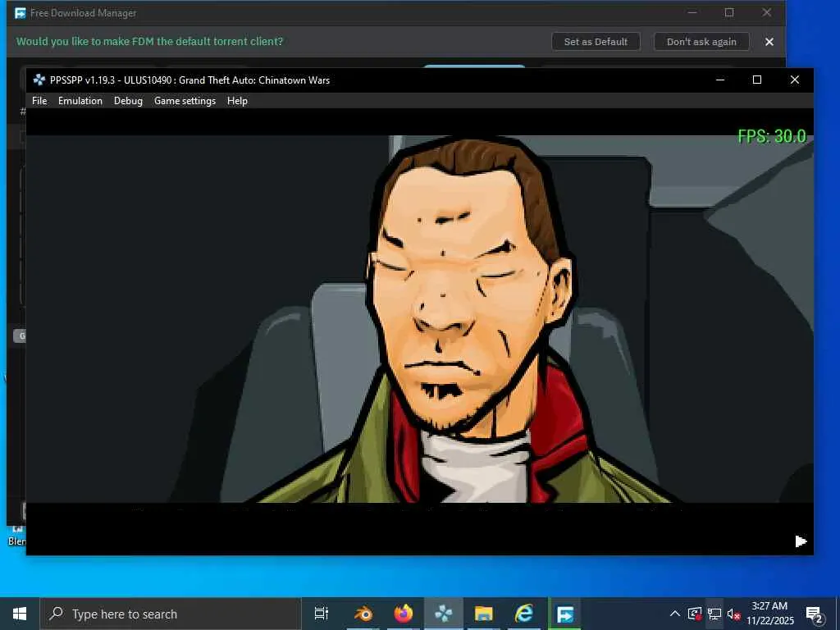This screenshot has height=630, width=840.
Task: Open Internet Explorer from the taskbar
Action: coord(524,614)
